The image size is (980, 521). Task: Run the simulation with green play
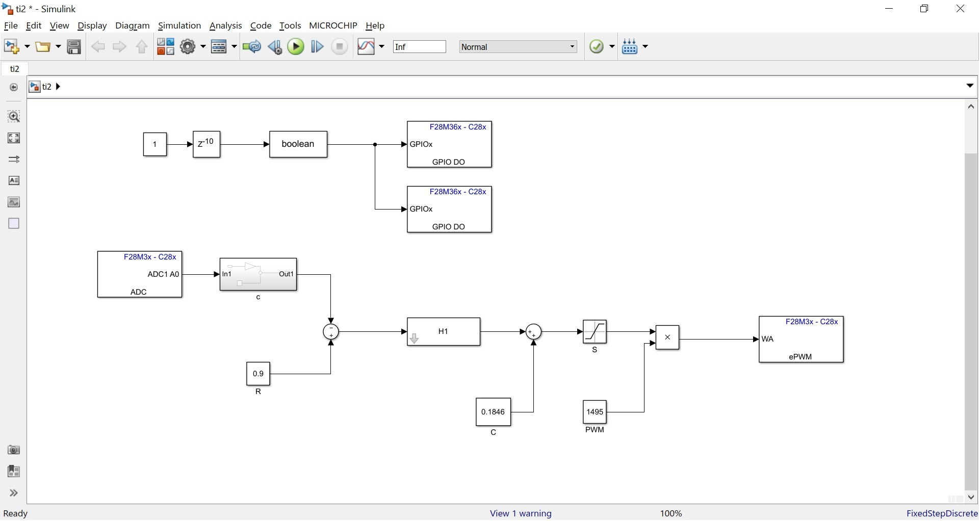coord(296,47)
